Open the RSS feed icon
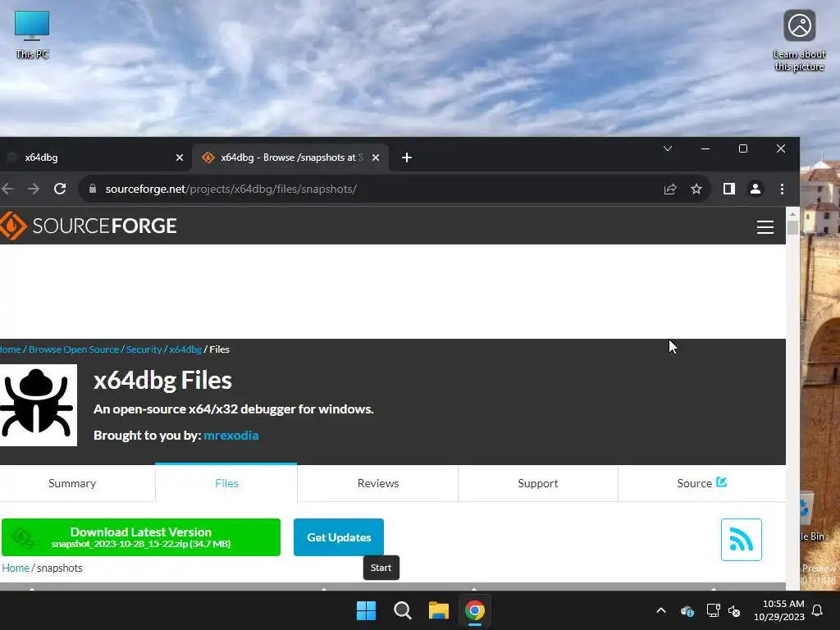This screenshot has height=630, width=840. 741,540
